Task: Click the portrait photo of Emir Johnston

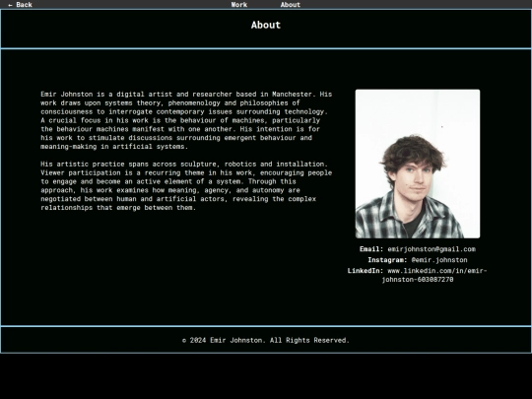Action: [418, 164]
